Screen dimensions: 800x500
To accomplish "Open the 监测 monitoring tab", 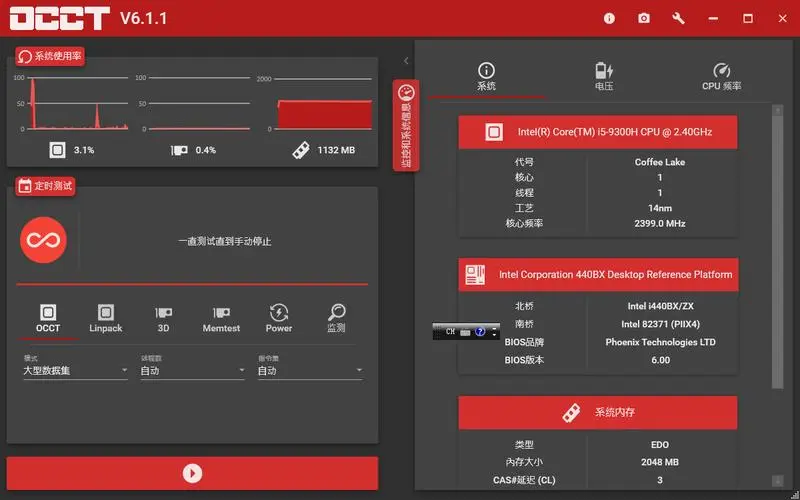I will [x=336, y=318].
